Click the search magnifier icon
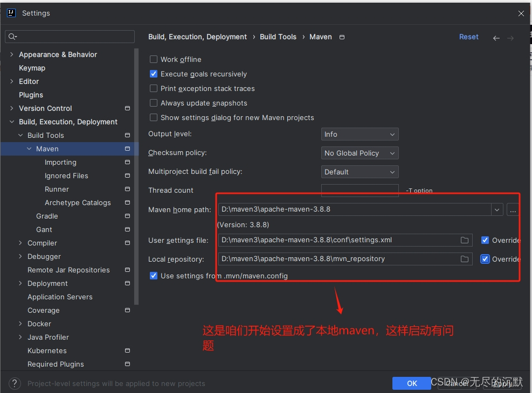The width and height of the screenshot is (532, 393). [x=12, y=37]
